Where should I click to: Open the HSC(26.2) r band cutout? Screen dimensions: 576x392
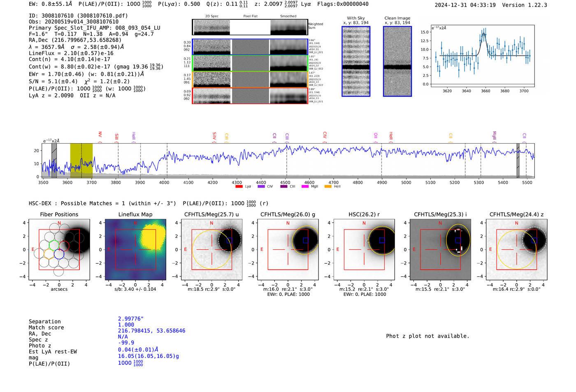364,250
